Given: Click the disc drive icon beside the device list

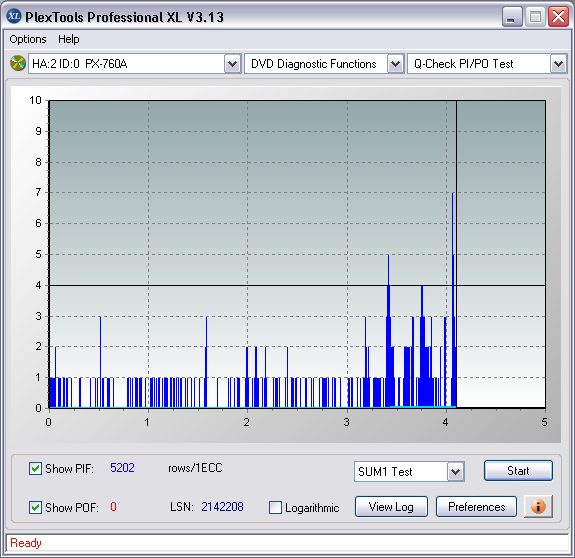Looking at the screenshot, I should tap(17, 63).
